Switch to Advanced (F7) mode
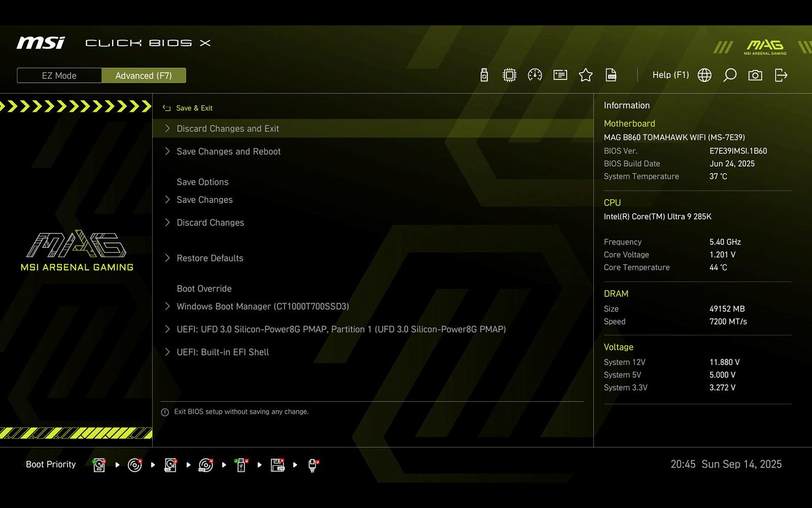812x508 pixels. coord(144,75)
